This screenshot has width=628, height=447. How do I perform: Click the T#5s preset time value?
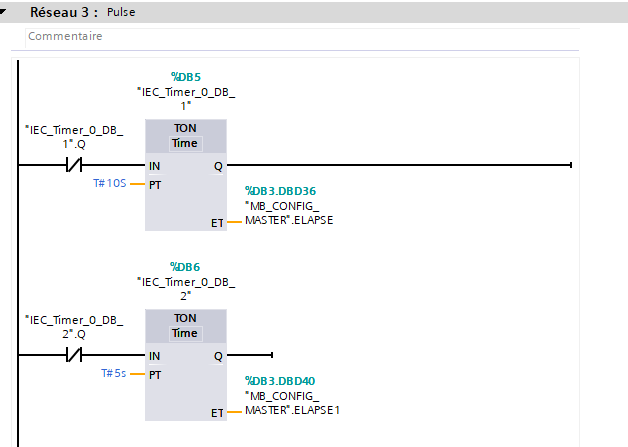pos(112,374)
